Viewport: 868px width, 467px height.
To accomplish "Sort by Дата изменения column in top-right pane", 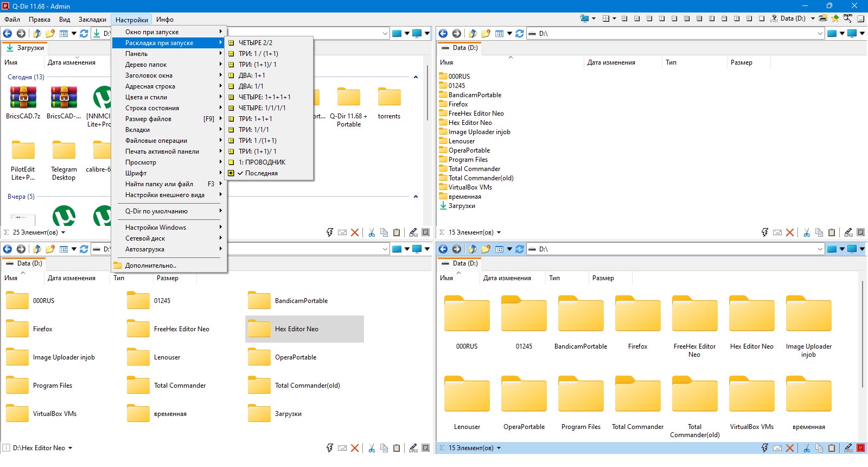I will (x=611, y=62).
